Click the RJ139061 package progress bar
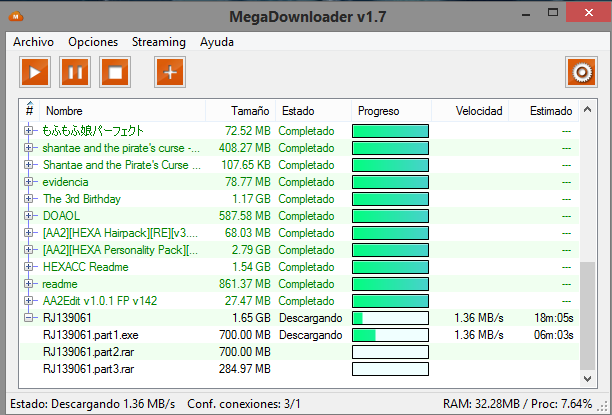612x415 pixels. [x=390, y=318]
